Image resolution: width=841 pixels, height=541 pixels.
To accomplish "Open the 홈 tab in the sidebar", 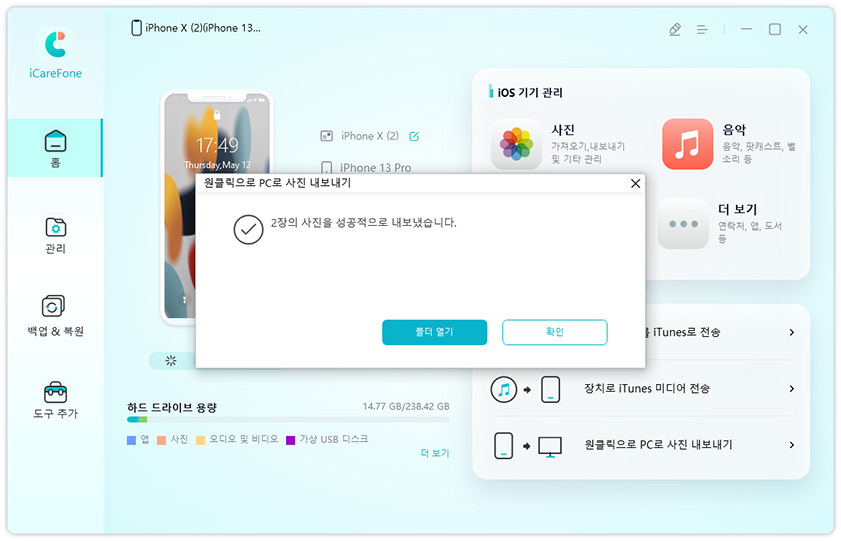I will tap(55, 148).
